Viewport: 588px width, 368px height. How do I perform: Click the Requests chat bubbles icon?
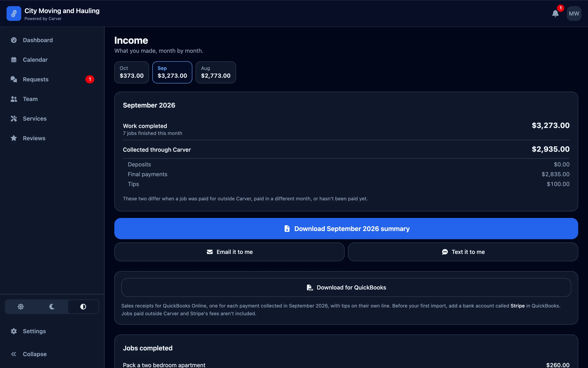tap(14, 79)
